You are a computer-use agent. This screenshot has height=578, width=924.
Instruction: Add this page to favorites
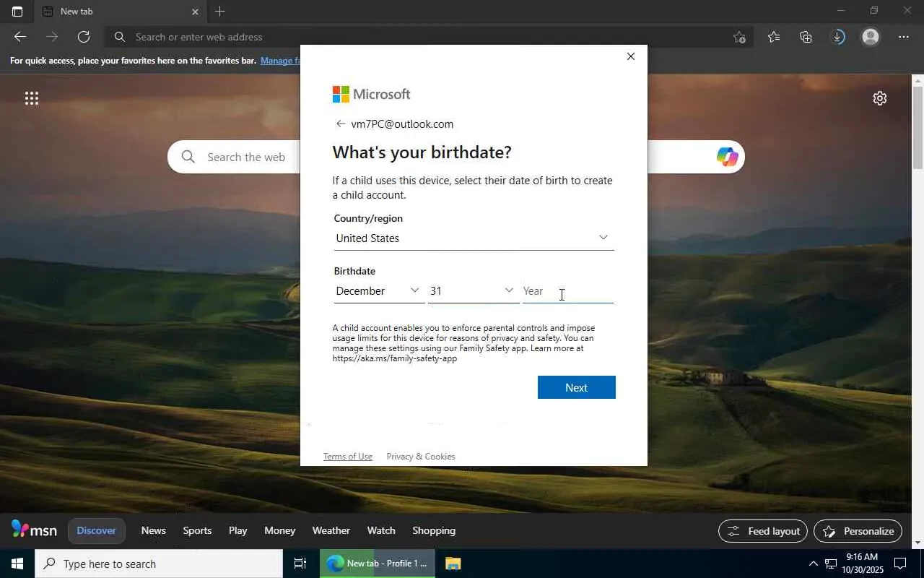(x=739, y=37)
